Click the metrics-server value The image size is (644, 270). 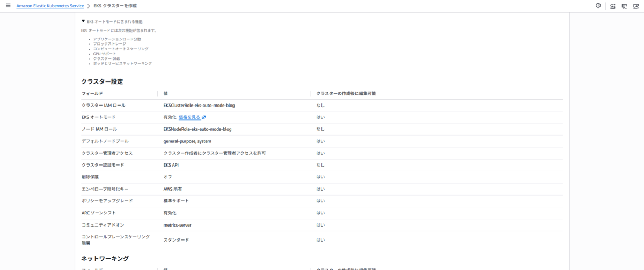177,225
